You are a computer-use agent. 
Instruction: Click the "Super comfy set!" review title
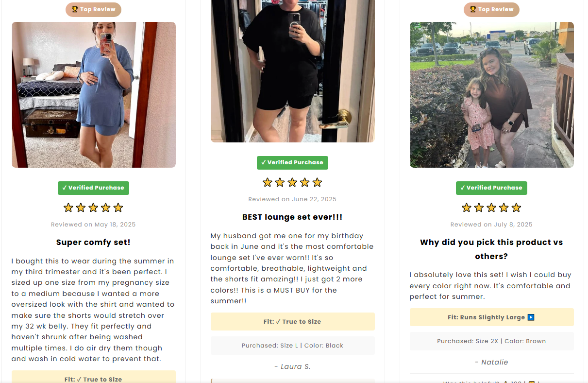[93, 242]
